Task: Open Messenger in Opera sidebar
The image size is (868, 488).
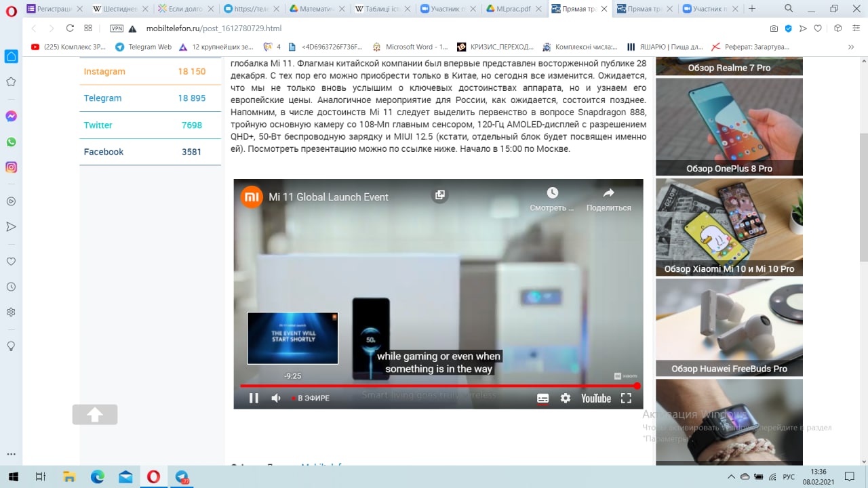Action: tap(11, 116)
